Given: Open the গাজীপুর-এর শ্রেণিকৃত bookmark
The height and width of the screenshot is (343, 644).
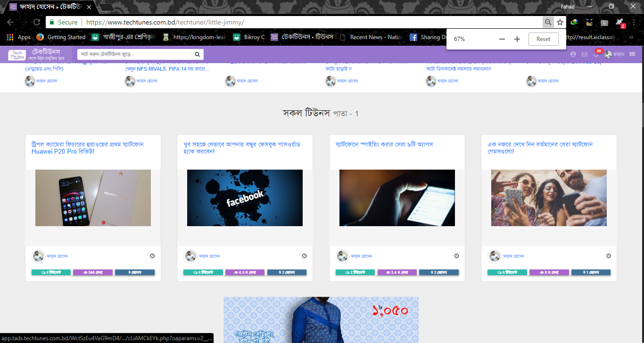Looking at the screenshot, I should click(x=124, y=37).
